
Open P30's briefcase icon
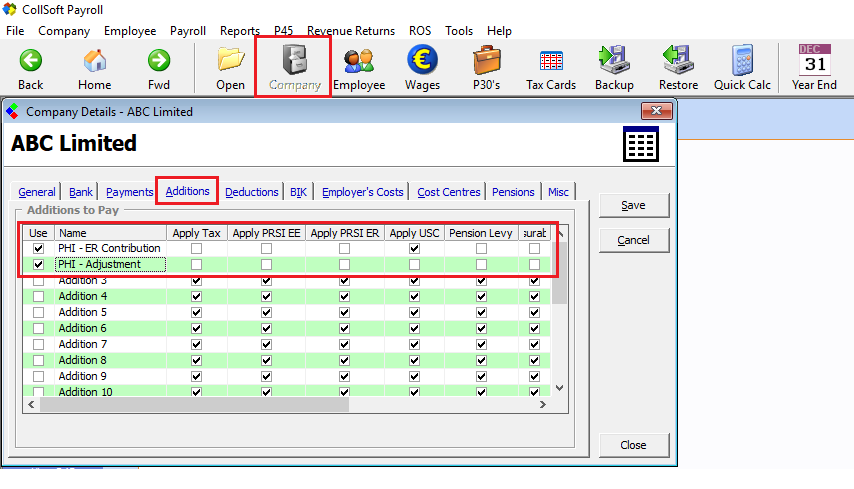point(486,62)
